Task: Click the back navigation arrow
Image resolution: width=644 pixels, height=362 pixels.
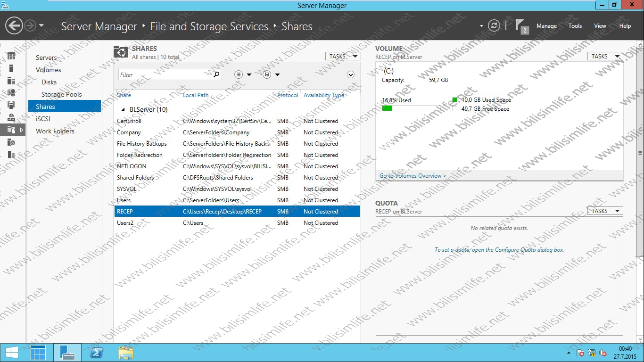Action: click(14, 25)
